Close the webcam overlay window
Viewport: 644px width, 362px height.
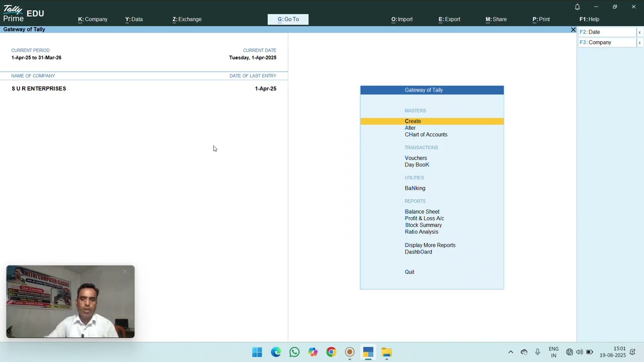tap(125, 271)
